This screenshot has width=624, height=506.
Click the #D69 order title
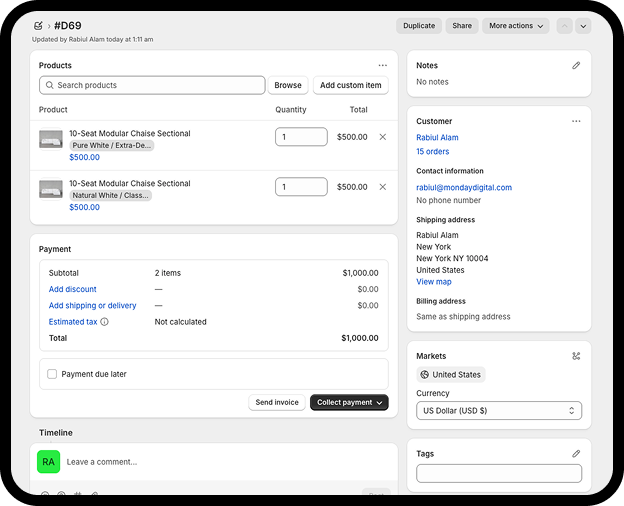[x=68, y=26]
